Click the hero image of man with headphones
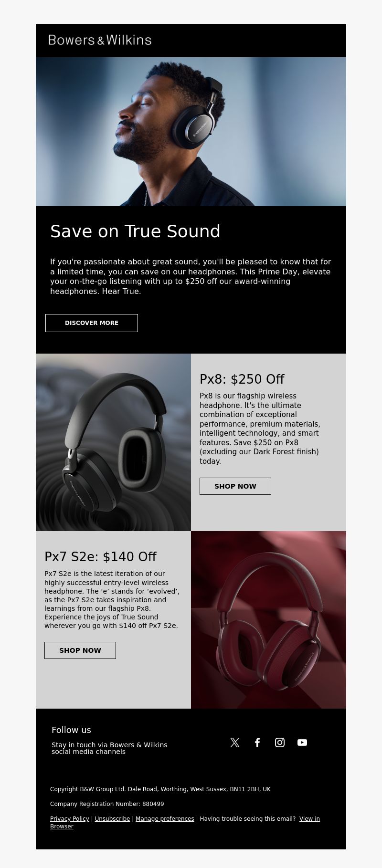This screenshot has width=382, height=868. point(191,132)
